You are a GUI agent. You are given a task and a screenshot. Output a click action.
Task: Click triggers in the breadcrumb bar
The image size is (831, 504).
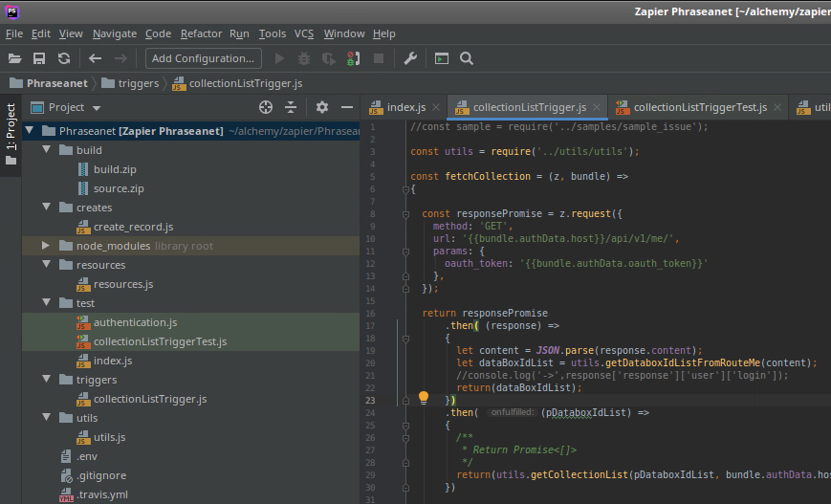click(x=139, y=83)
